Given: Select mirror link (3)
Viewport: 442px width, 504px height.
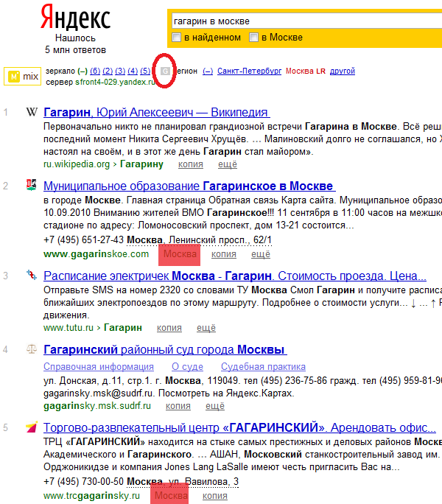Looking at the screenshot, I should (120, 71).
